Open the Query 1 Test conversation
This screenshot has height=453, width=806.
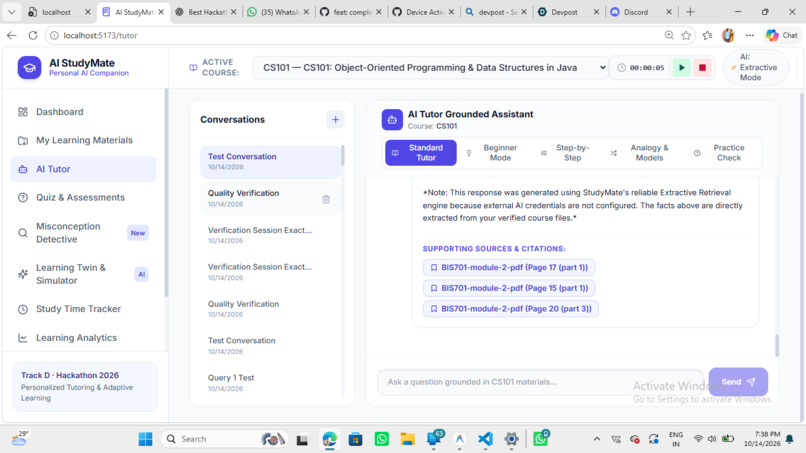pyautogui.click(x=270, y=383)
